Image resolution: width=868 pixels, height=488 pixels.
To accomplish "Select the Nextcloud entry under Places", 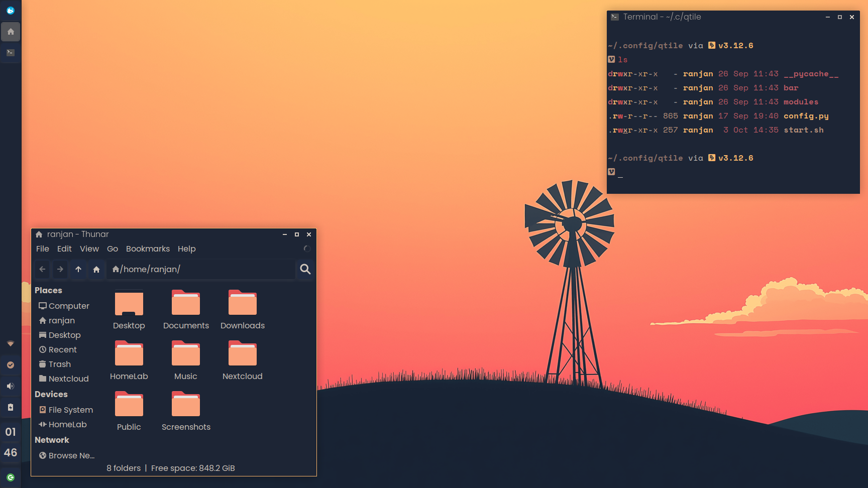I will 69,379.
